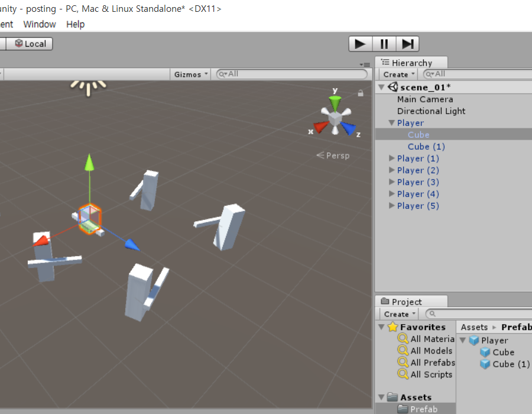This screenshot has height=414, width=532.
Task: Select Player (5) in Hierarchy
Action: tap(418, 206)
